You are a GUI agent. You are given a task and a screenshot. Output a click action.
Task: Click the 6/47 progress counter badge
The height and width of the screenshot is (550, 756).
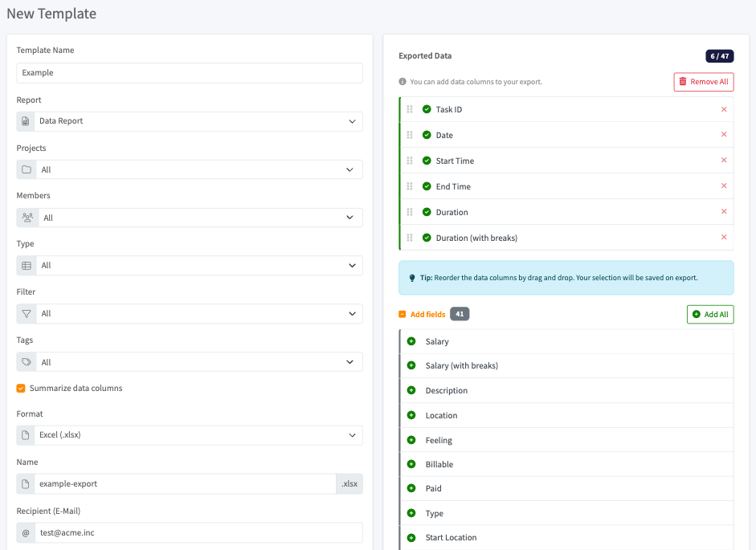click(x=719, y=55)
